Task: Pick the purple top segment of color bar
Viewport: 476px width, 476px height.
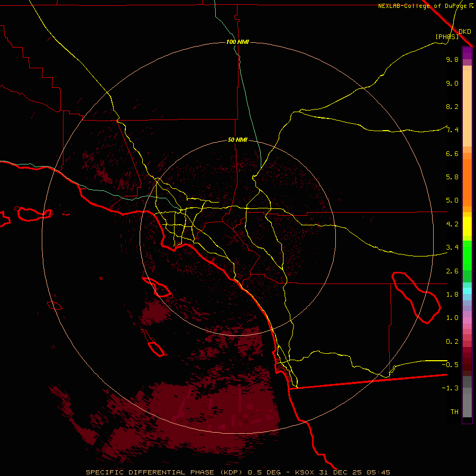Action: coord(467,53)
